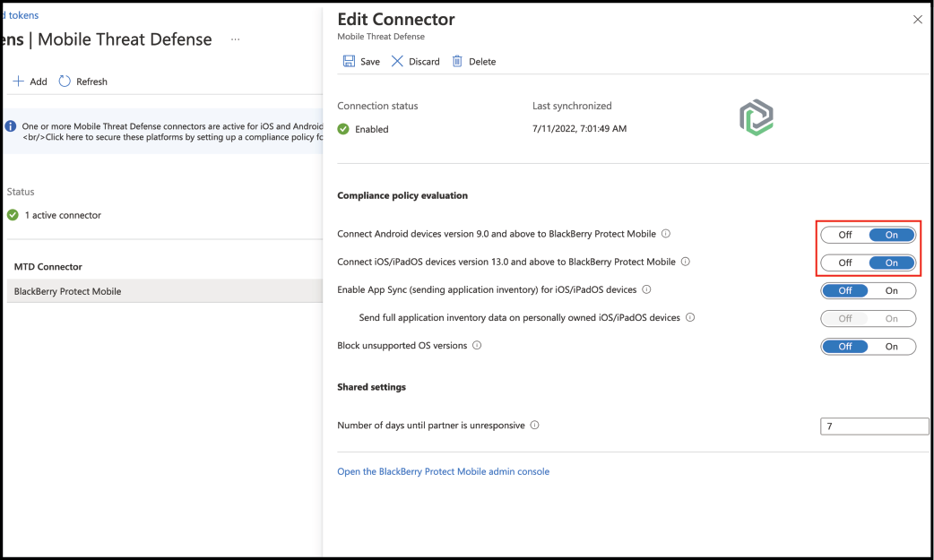Image resolution: width=934 pixels, height=560 pixels.
Task: Click the Discard X icon
Action: tap(397, 61)
